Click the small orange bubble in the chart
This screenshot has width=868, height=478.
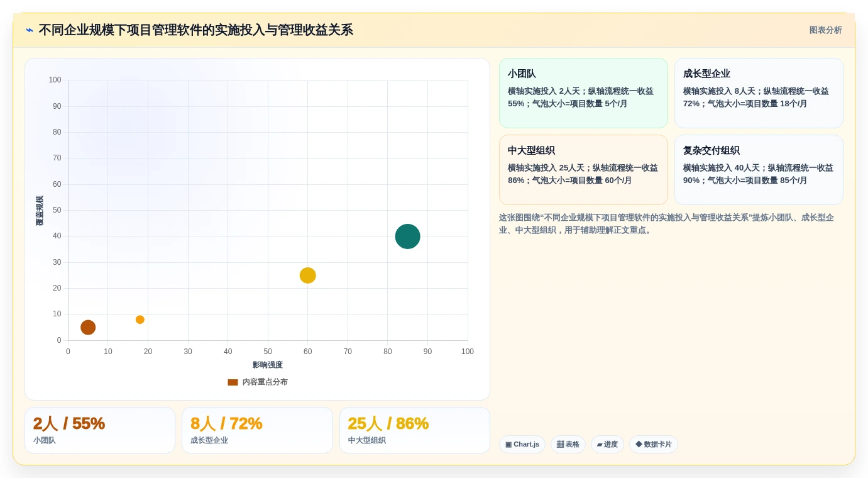pos(140,320)
